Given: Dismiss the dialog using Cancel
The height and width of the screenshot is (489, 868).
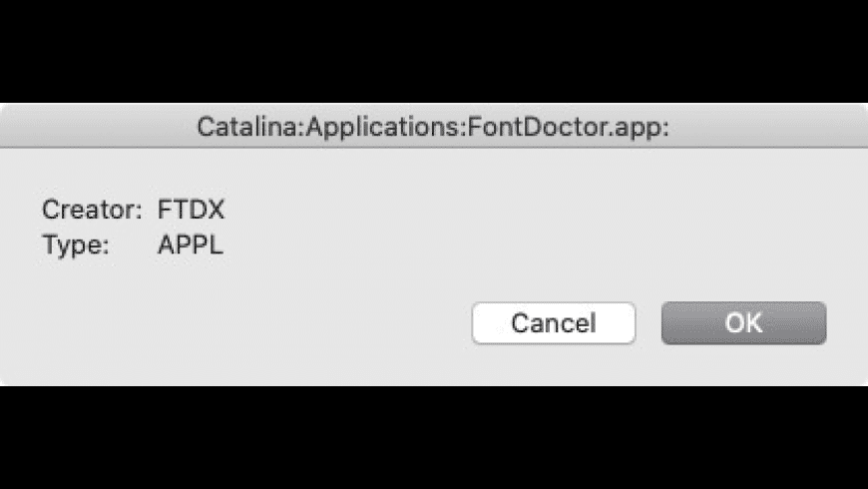Looking at the screenshot, I should [x=553, y=323].
